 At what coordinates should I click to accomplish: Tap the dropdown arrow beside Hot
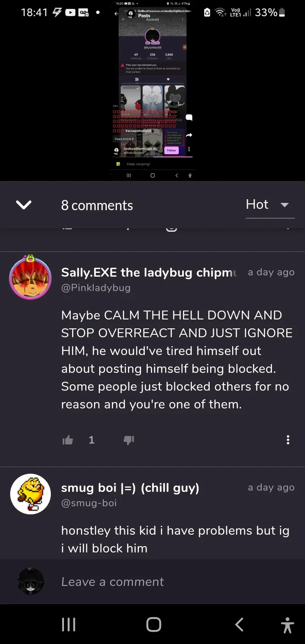click(285, 205)
